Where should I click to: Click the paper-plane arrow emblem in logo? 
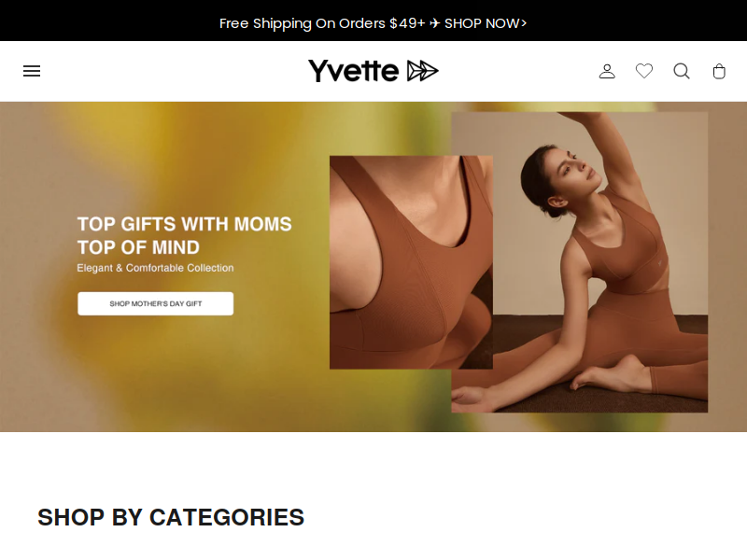point(422,71)
